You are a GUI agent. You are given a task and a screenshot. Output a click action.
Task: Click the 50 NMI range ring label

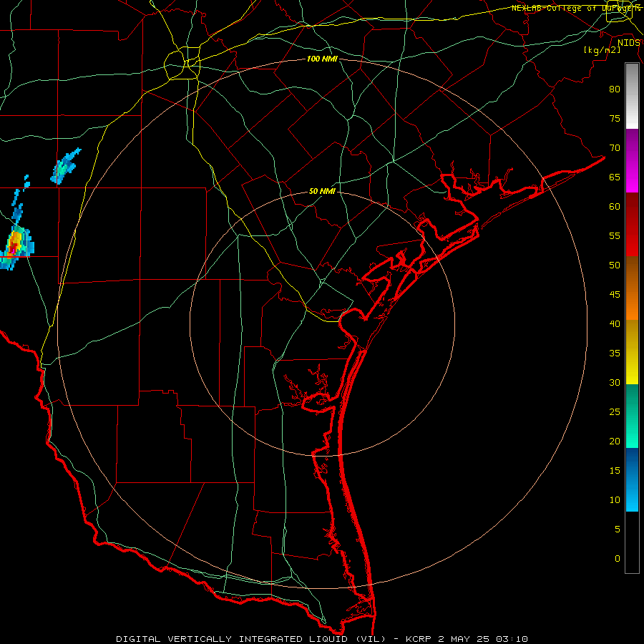coord(322,191)
